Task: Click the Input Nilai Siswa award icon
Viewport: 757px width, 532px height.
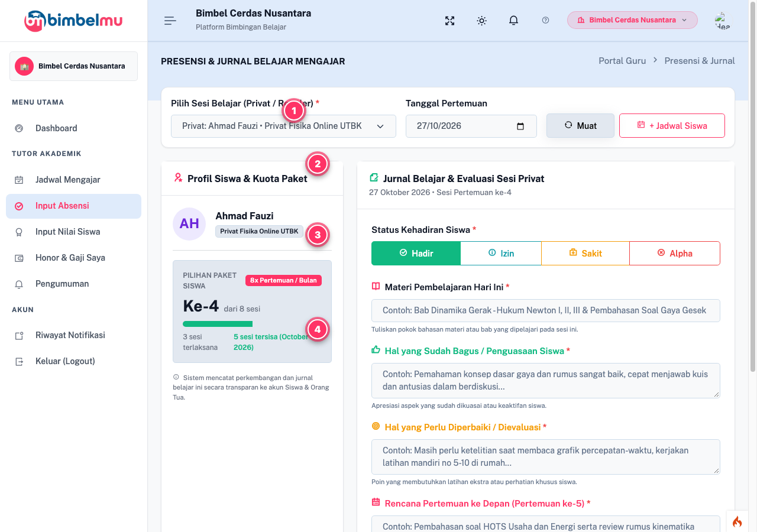Action: coord(19,232)
